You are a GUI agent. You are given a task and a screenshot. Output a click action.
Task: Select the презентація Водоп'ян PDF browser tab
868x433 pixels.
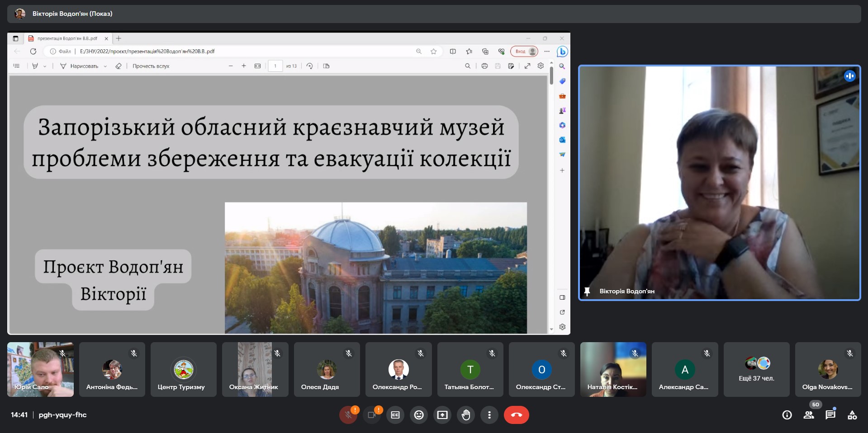67,38
